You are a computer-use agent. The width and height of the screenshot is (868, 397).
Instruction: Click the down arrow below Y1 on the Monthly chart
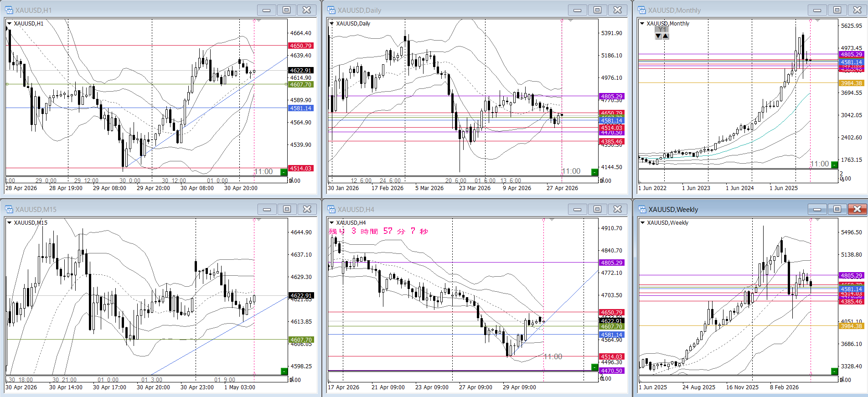click(x=658, y=36)
